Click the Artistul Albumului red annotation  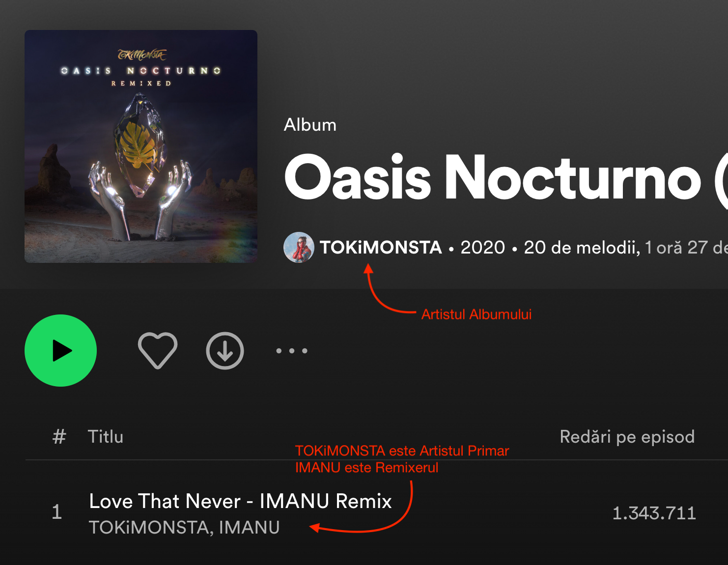tap(476, 314)
